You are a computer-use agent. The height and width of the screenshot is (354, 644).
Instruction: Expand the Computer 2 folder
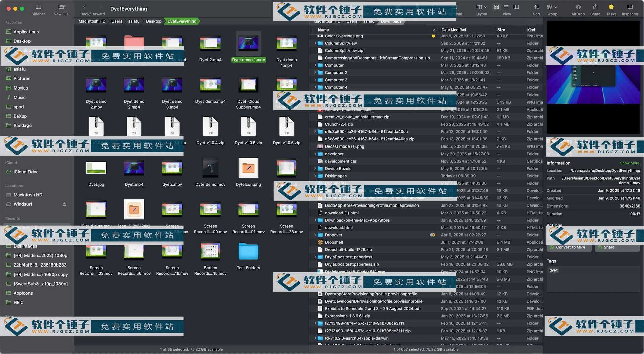coord(315,72)
